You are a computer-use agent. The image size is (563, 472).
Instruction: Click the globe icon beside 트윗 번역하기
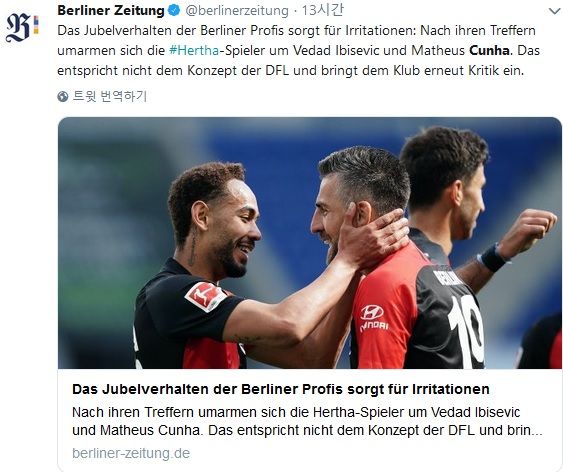click(x=63, y=96)
